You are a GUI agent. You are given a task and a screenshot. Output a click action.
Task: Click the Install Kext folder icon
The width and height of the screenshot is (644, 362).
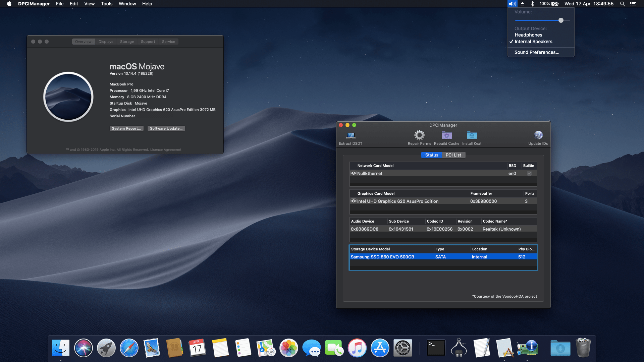pos(472,135)
